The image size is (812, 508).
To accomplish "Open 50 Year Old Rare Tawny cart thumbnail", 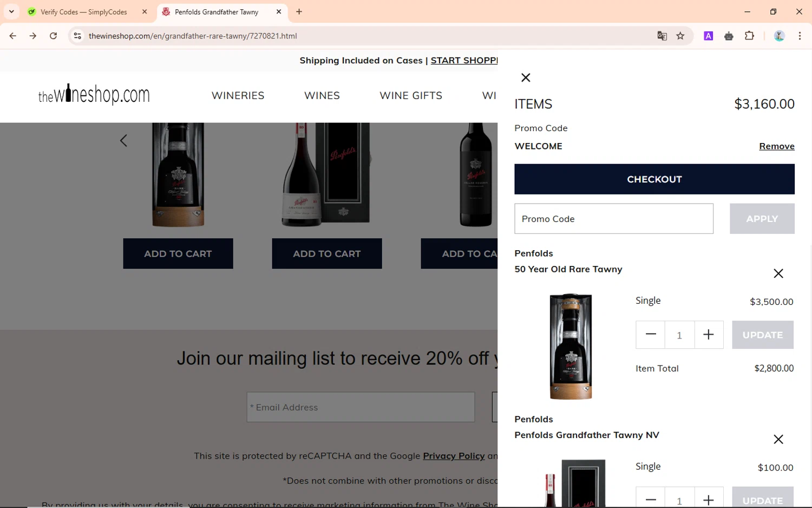I will click(571, 347).
